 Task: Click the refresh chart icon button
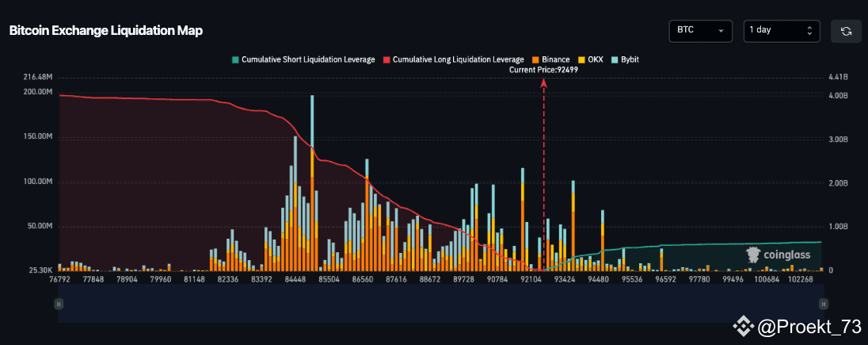846,31
